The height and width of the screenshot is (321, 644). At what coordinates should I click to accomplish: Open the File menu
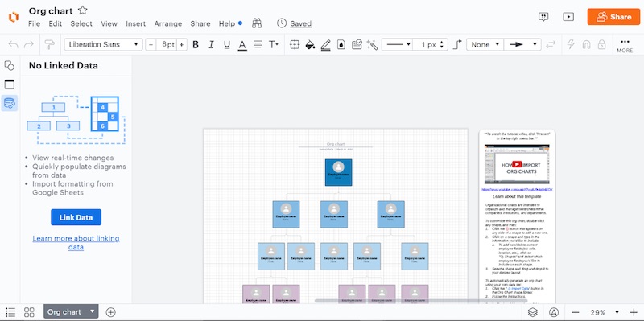tap(34, 24)
